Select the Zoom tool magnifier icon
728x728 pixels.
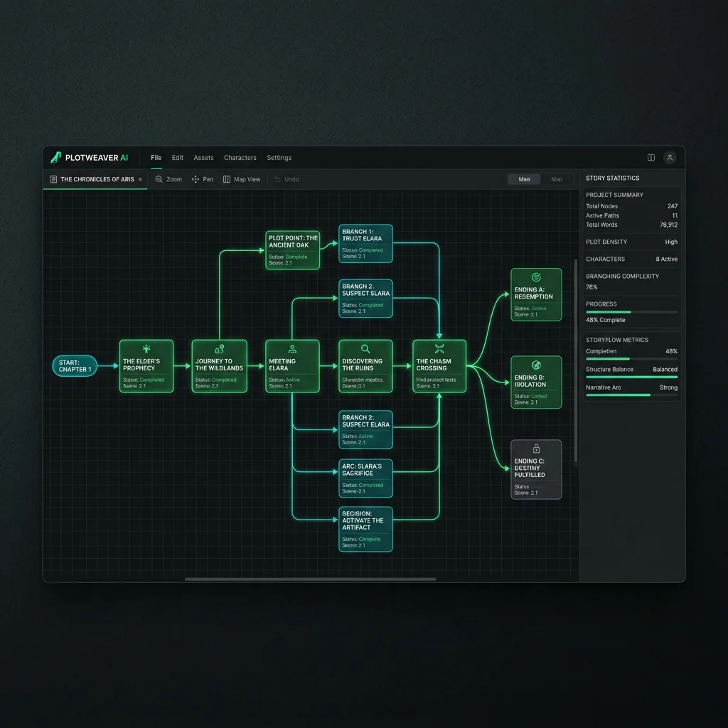159,180
